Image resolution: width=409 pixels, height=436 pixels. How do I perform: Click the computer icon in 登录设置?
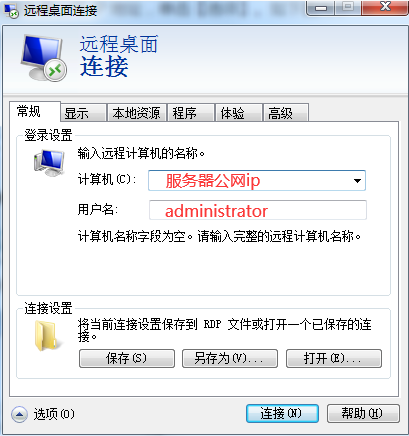pos(49,163)
